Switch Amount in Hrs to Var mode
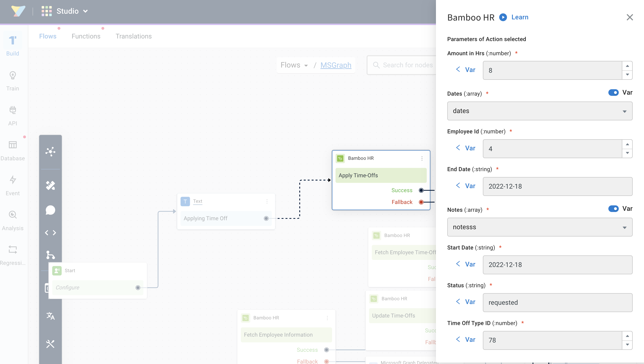This screenshot has height=364, width=644. pos(465,70)
